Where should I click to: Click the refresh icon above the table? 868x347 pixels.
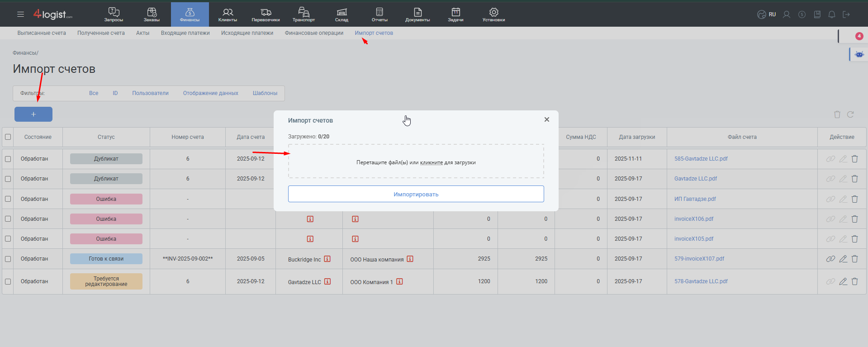[850, 114]
